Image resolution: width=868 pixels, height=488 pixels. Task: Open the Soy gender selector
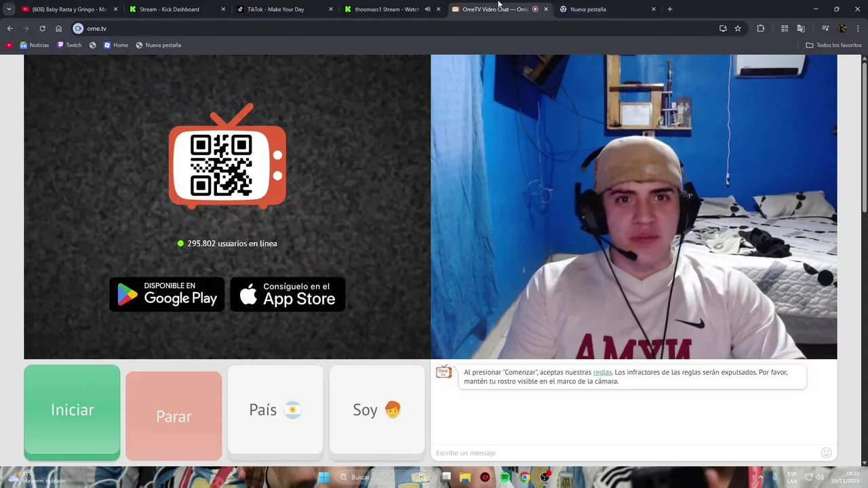(377, 409)
